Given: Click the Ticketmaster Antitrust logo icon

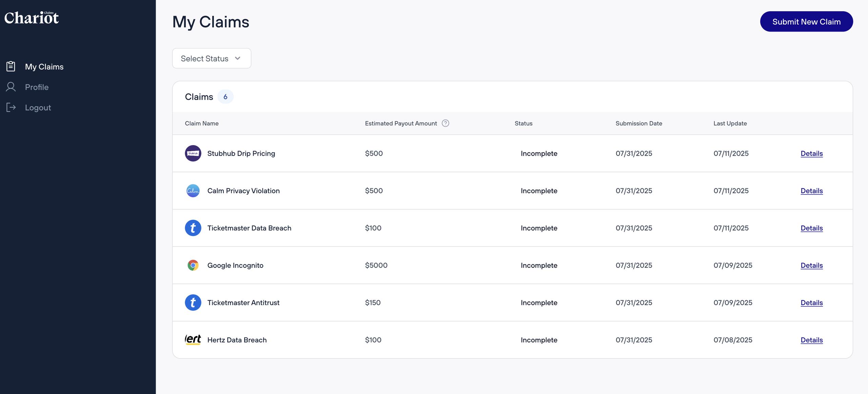Looking at the screenshot, I should [x=193, y=302].
